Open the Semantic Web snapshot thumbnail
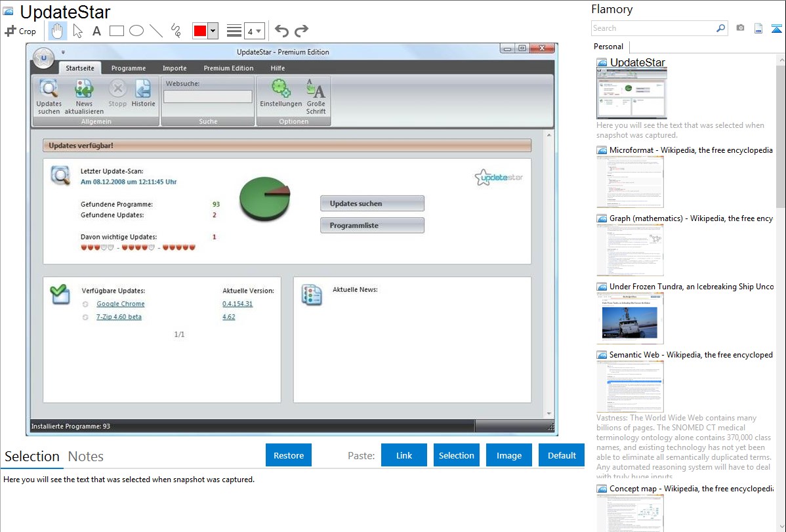This screenshot has width=786, height=532. [x=630, y=386]
